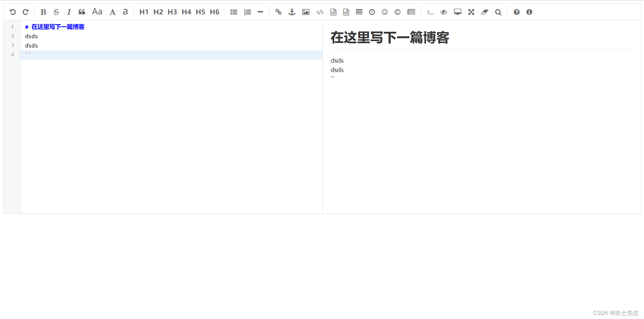Capitalize first letter with Aa icon

coord(97,12)
